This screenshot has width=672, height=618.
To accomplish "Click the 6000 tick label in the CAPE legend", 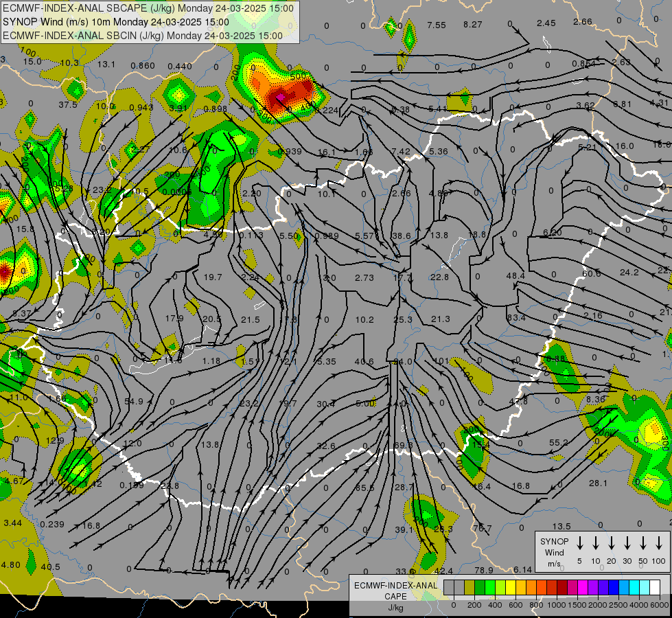I will coord(660,605).
